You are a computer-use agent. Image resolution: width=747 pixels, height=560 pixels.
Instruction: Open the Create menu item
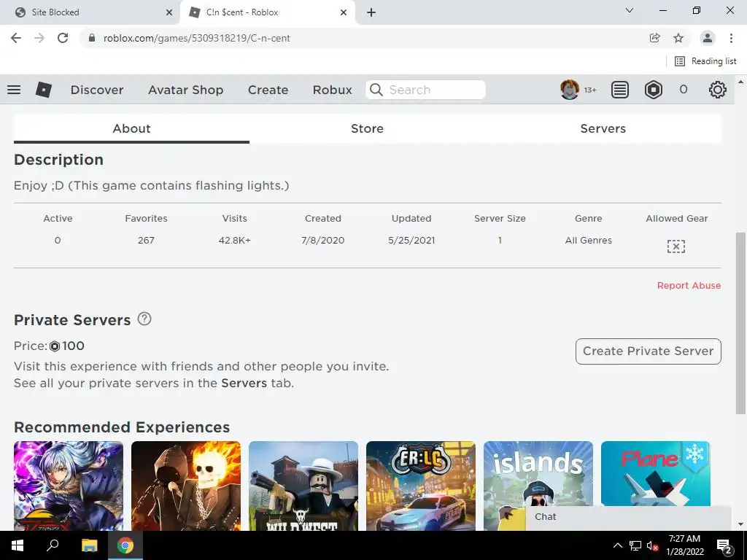coord(268,90)
